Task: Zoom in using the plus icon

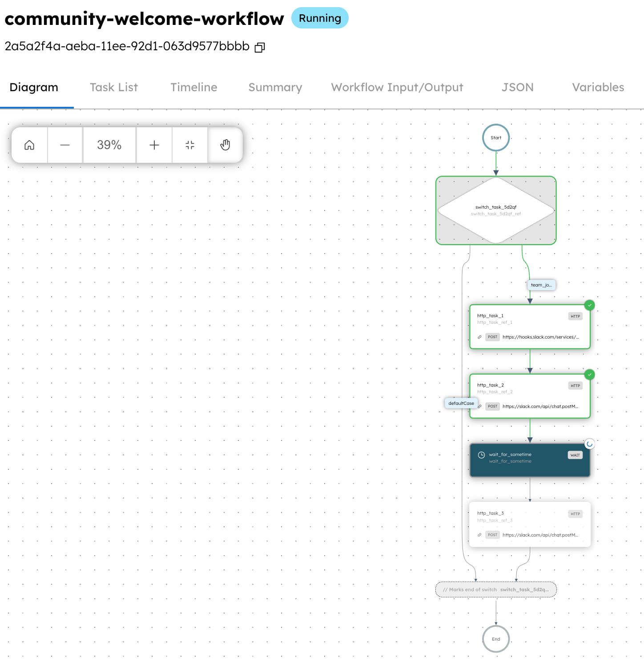Action: (x=154, y=145)
